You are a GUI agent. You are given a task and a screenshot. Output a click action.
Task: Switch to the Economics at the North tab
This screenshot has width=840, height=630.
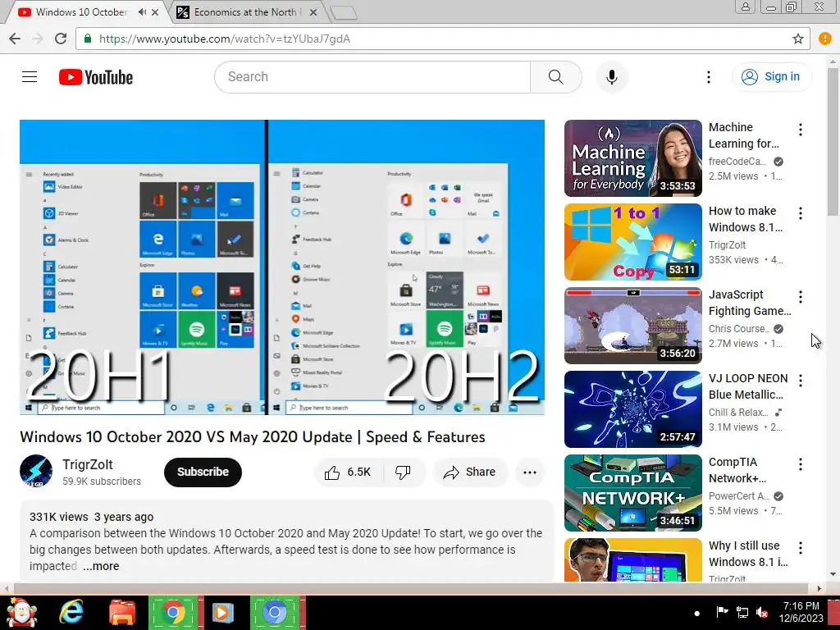(244, 11)
